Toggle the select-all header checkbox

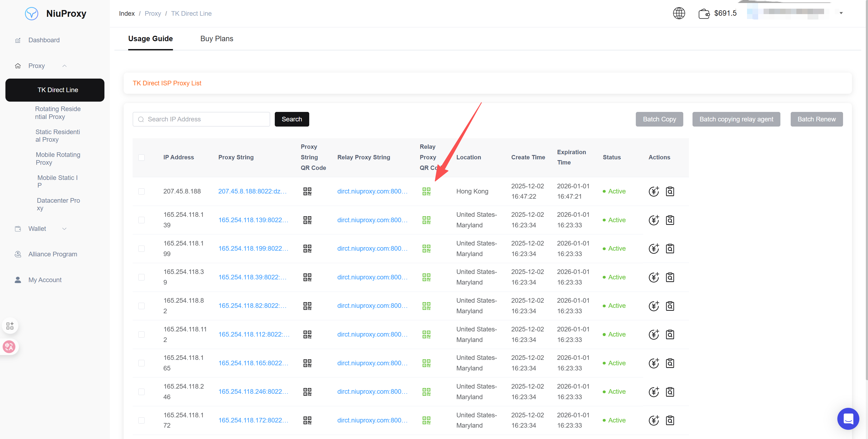click(141, 157)
